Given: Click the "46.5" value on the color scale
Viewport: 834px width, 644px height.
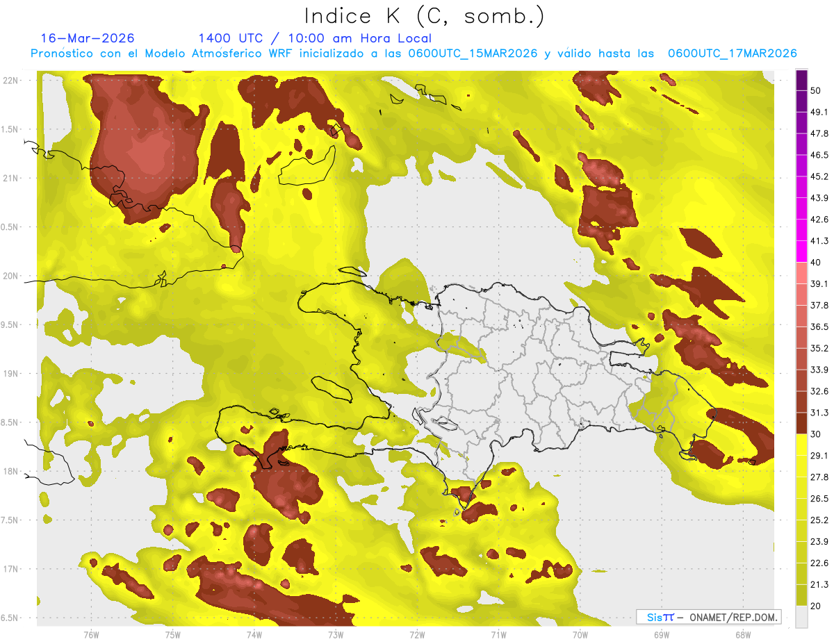Looking at the screenshot, I should [x=819, y=155].
